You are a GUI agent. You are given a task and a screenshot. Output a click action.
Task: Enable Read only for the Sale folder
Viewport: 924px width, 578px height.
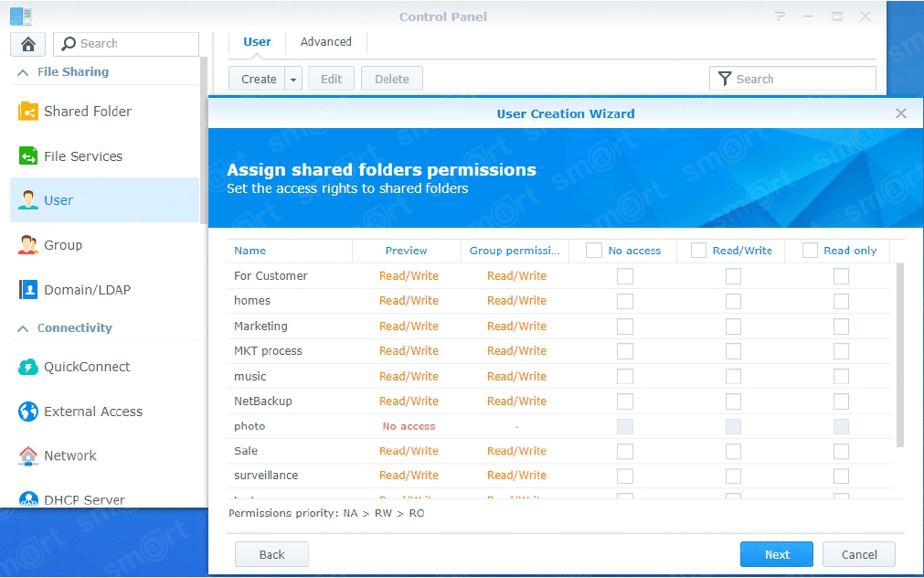click(841, 451)
